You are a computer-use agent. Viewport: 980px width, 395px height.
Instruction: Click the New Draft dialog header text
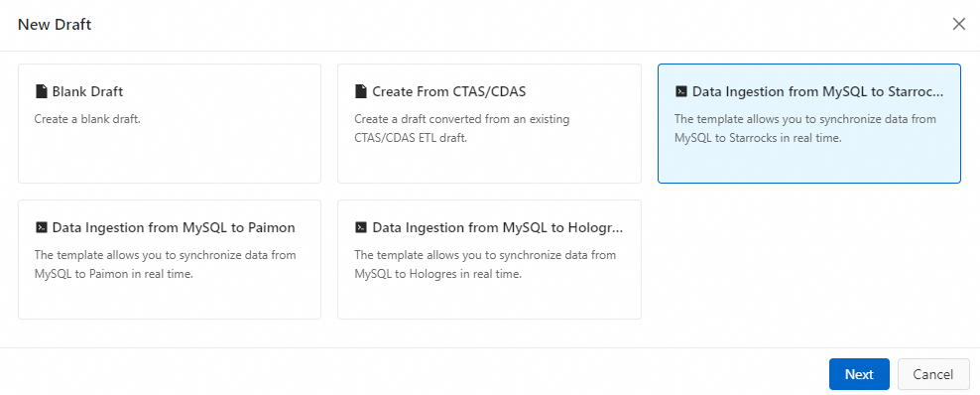point(55,25)
